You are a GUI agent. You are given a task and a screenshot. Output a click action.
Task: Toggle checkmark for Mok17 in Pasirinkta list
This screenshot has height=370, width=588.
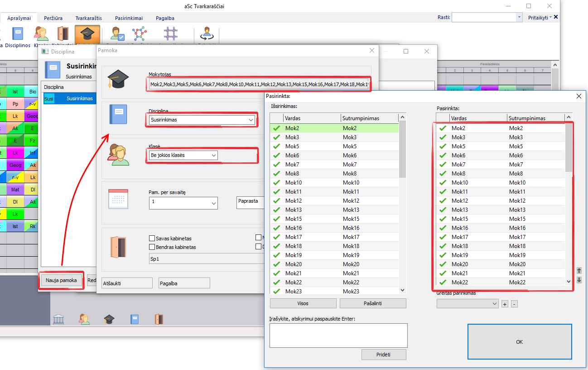click(443, 237)
